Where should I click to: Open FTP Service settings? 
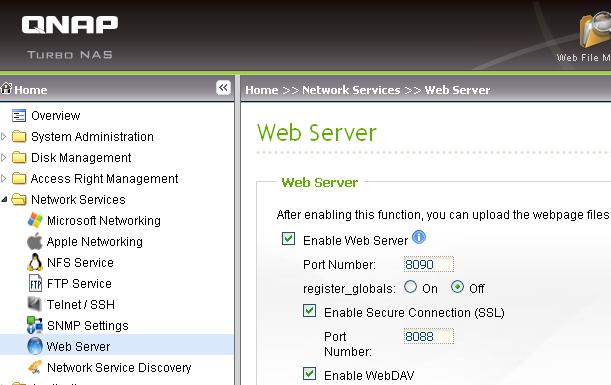click(79, 284)
